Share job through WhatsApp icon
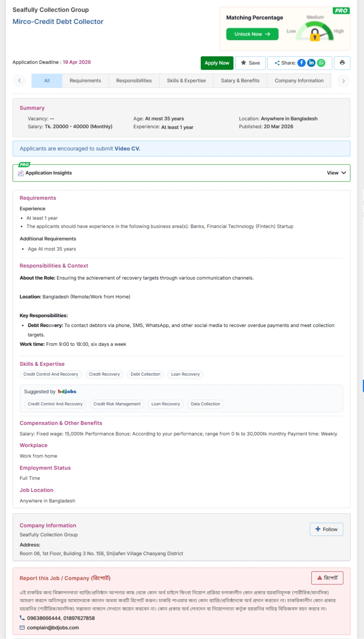 (321, 63)
